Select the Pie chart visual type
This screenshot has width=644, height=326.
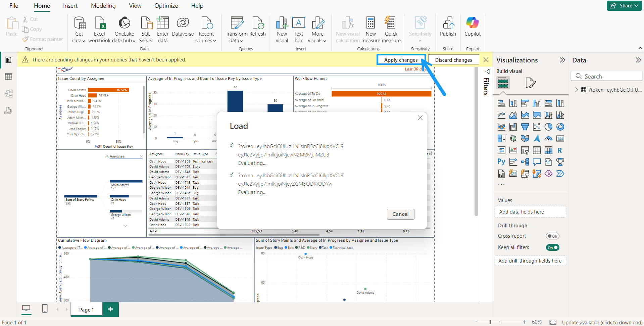[x=548, y=127]
